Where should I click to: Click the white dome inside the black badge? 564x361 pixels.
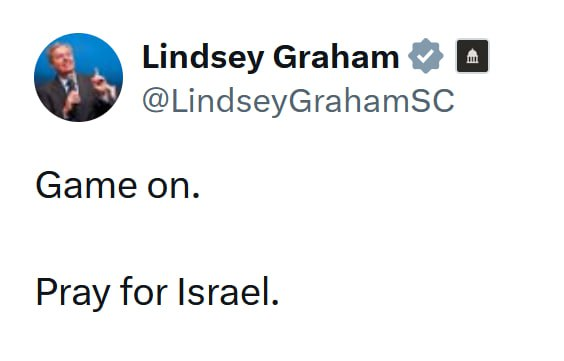[472, 56]
